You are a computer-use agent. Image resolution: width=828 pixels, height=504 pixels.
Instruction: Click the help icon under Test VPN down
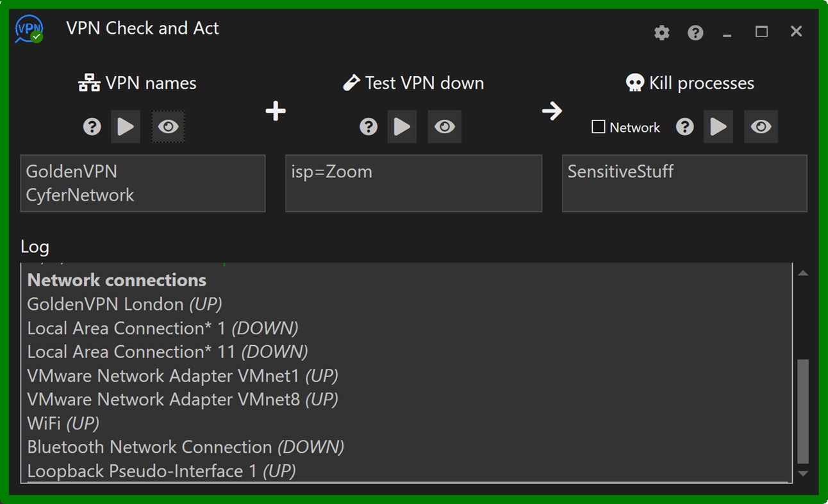click(368, 127)
